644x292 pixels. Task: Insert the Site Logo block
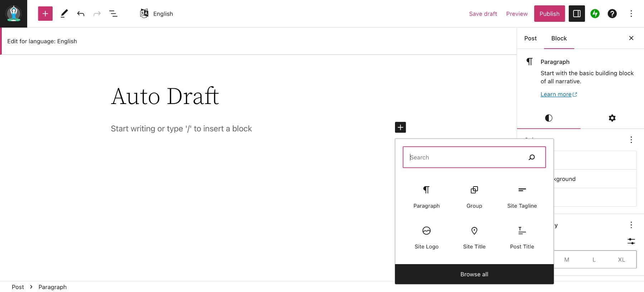coord(426,237)
